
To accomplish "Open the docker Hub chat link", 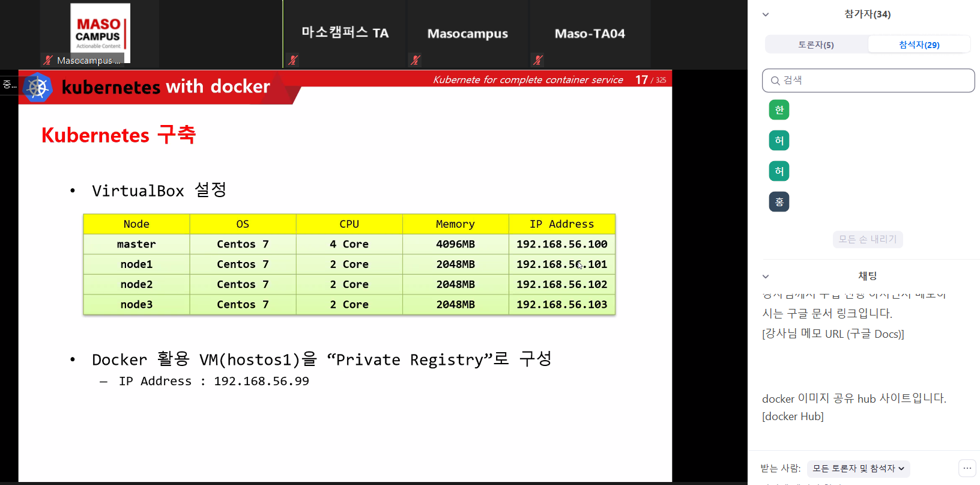I will click(x=793, y=416).
